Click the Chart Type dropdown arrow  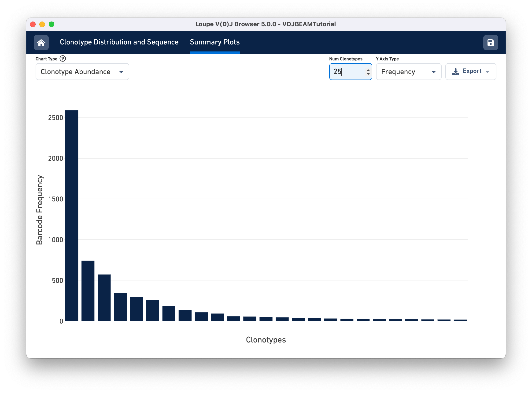122,72
